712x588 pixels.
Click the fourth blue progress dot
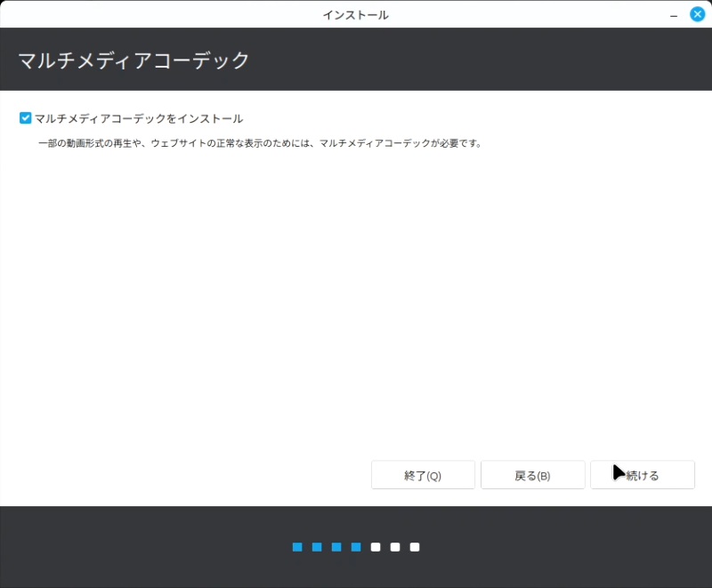(x=356, y=547)
